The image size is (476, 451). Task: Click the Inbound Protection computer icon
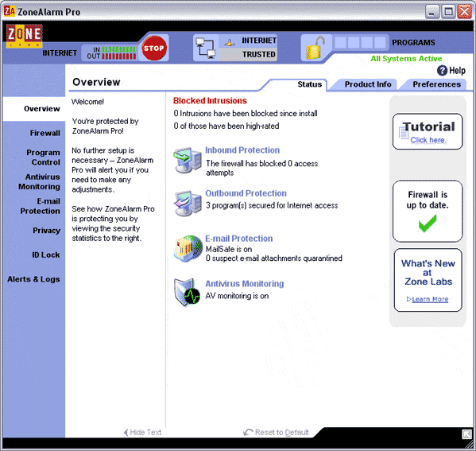[188, 160]
